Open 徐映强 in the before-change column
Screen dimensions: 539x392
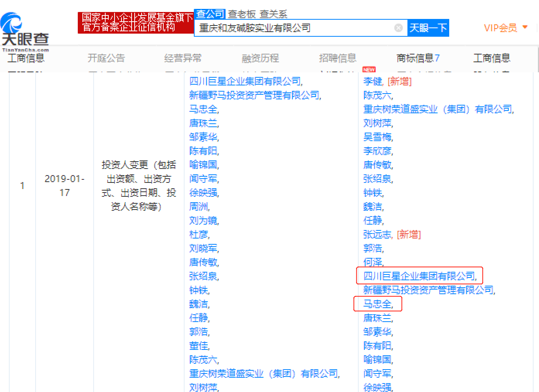pyautogui.click(x=204, y=193)
